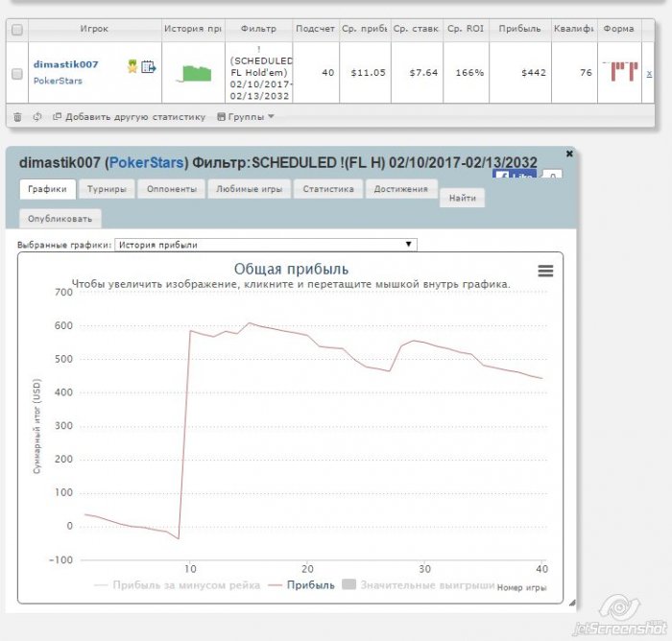This screenshot has height=641, width=672.
Task: Open the PokerStars link under dimastik007
Action: pyautogui.click(x=58, y=81)
